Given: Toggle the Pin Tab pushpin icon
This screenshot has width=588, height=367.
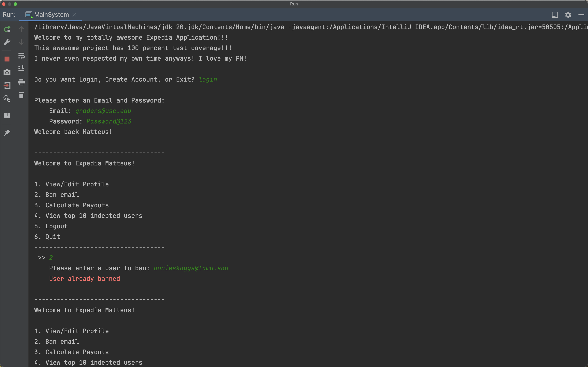Looking at the screenshot, I should (x=7, y=133).
